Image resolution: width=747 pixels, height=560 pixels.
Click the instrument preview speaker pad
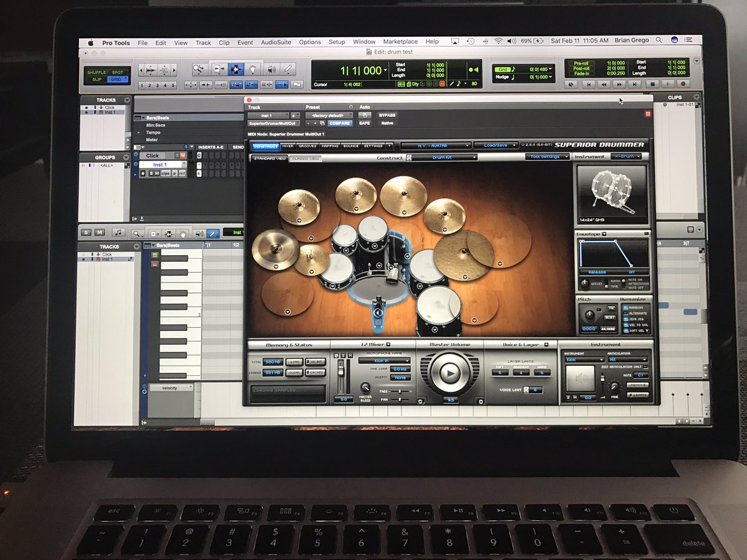(580, 378)
